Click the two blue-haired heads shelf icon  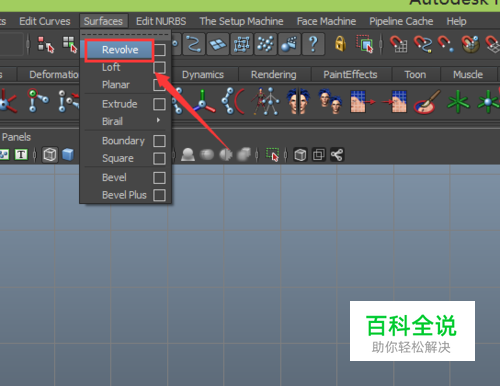[x=330, y=101]
